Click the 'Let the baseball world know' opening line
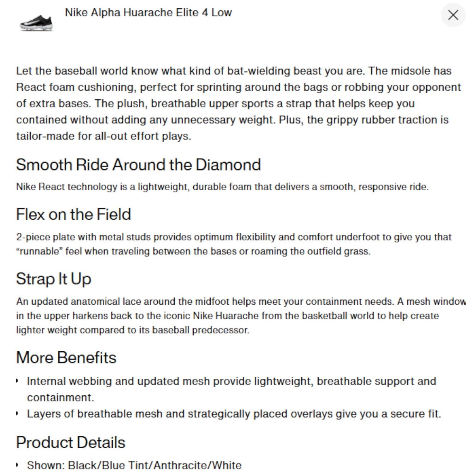 [x=234, y=71]
